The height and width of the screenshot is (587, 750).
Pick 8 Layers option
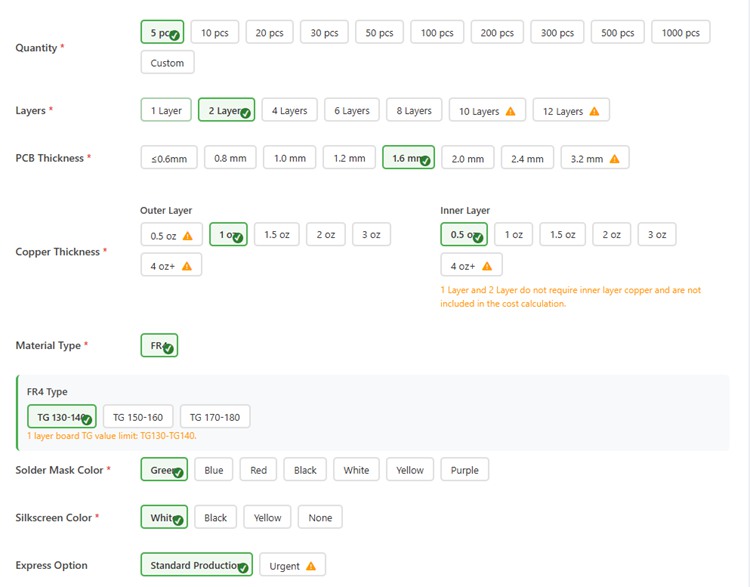pyautogui.click(x=414, y=110)
